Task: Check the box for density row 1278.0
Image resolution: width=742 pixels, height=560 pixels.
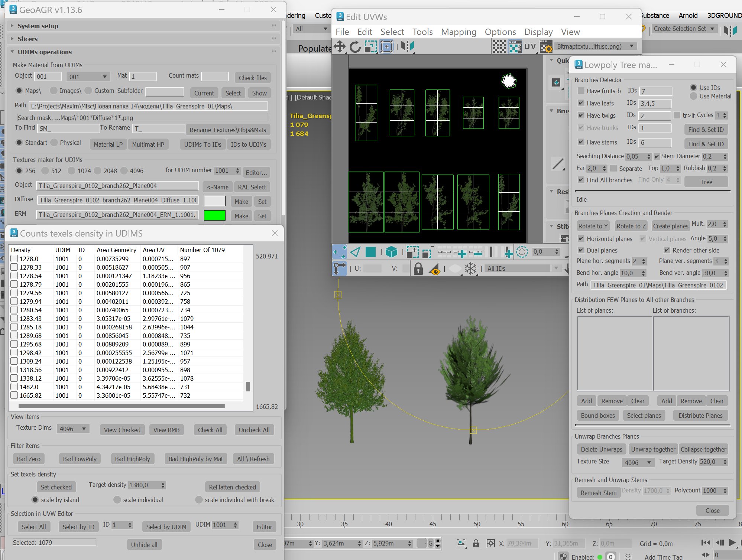Action: coord(14,258)
